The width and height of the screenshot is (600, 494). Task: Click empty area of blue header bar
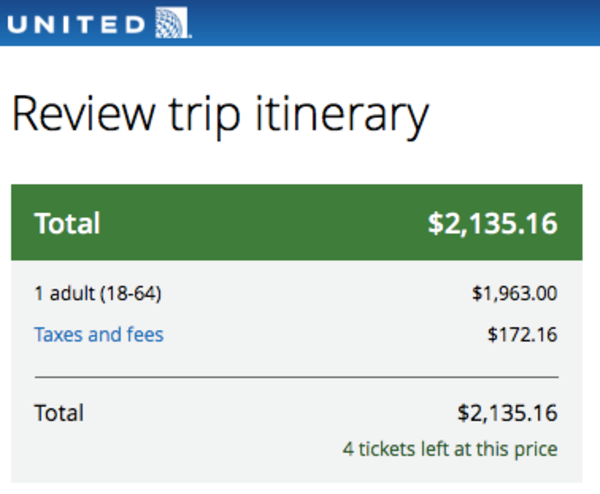coord(400,22)
